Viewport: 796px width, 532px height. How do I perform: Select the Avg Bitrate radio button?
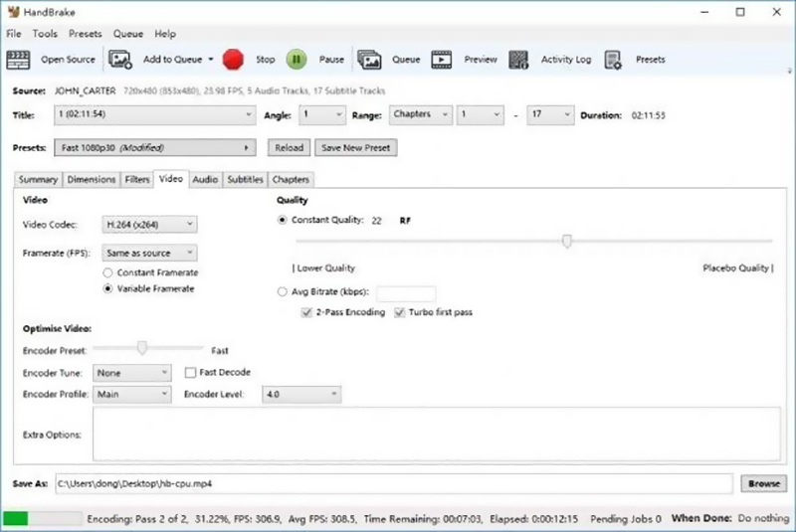click(283, 292)
